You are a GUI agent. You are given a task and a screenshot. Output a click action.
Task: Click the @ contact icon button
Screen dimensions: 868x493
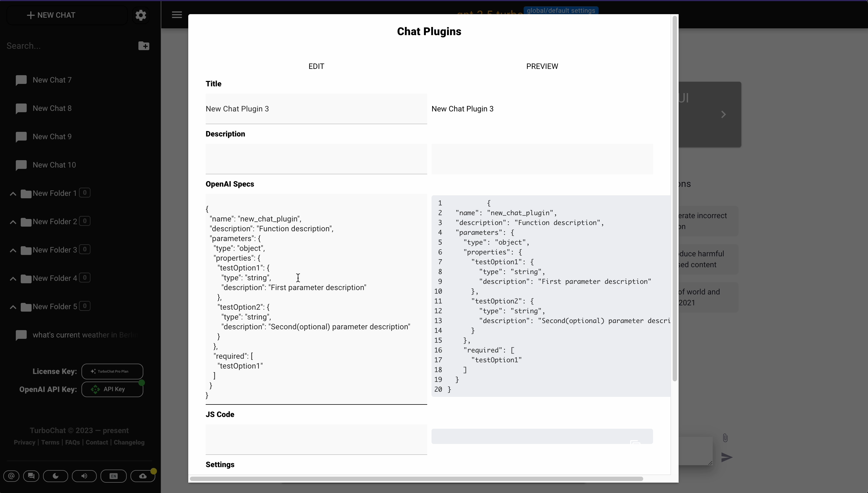click(11, 476)
